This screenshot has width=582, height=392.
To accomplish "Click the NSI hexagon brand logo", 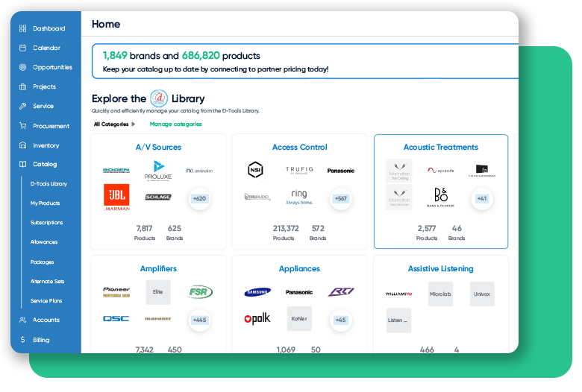I will (x=255, y=170).
